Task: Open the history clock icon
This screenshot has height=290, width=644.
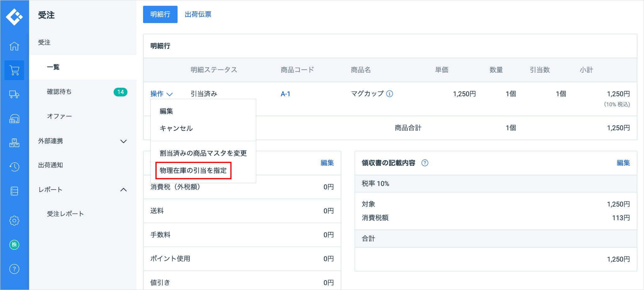Action: click(x=14, y=167)
